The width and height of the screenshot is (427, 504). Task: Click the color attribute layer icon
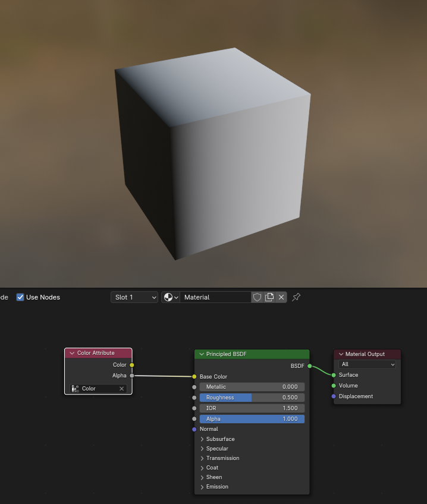pos(76,389)
